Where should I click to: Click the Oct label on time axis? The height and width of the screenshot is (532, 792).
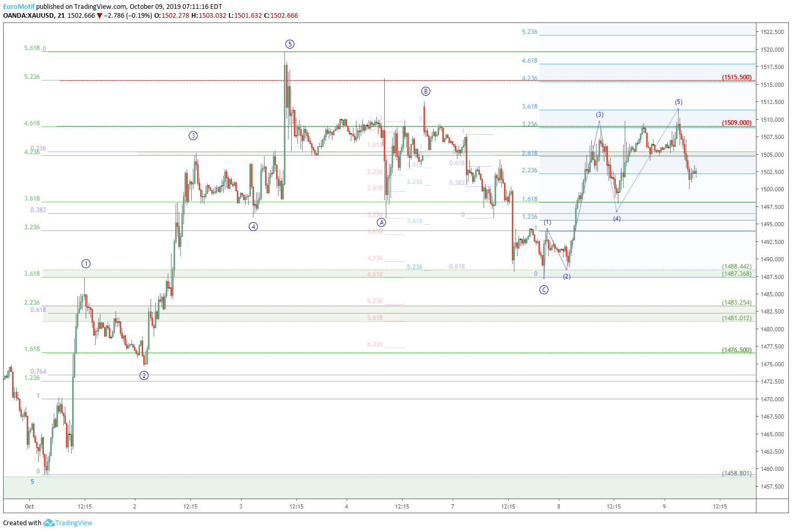click(29, 506)
